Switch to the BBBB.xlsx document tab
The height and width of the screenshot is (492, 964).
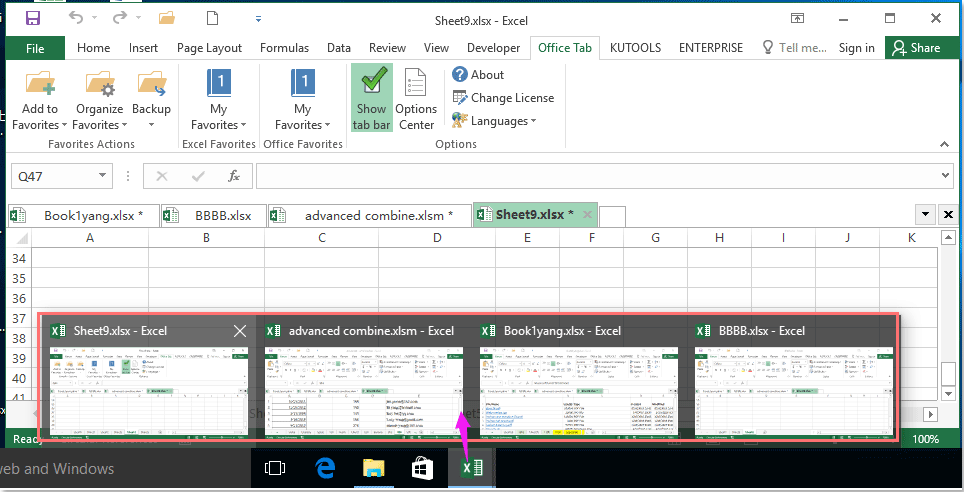tap(214, 215)
